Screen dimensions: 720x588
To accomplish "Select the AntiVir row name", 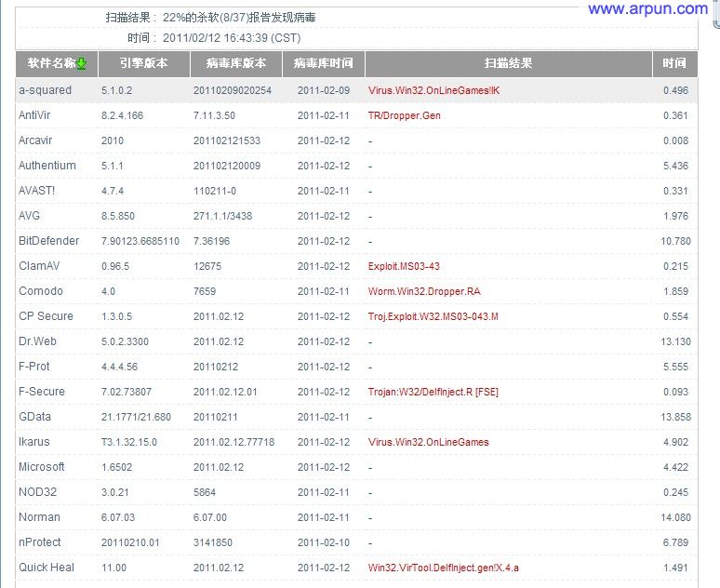I will tap(34, 114).
